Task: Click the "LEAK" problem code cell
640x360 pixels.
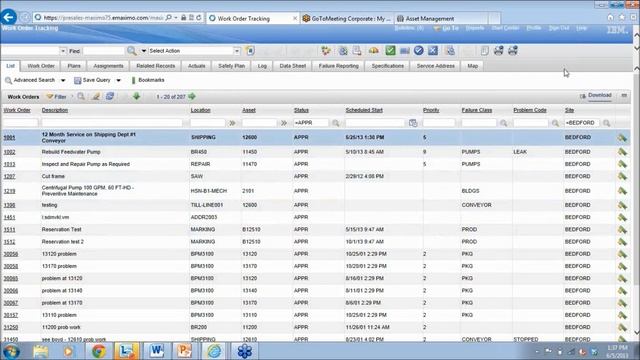Action: 520,152
